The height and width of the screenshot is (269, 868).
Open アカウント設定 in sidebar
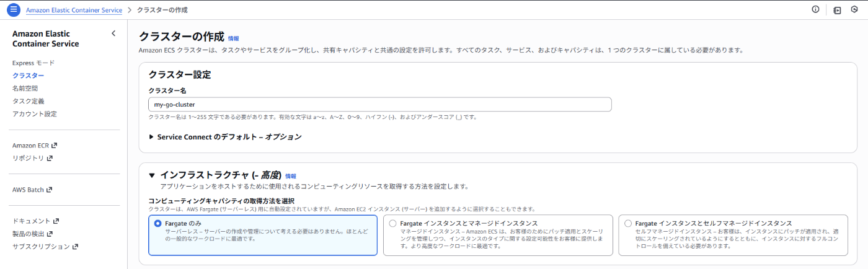35,113
